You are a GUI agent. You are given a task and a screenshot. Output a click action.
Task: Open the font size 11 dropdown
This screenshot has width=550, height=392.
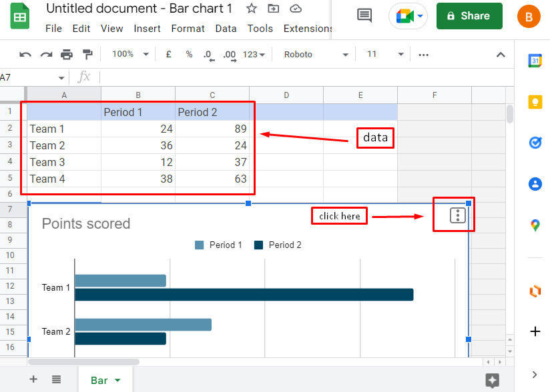tap(384, 54)
